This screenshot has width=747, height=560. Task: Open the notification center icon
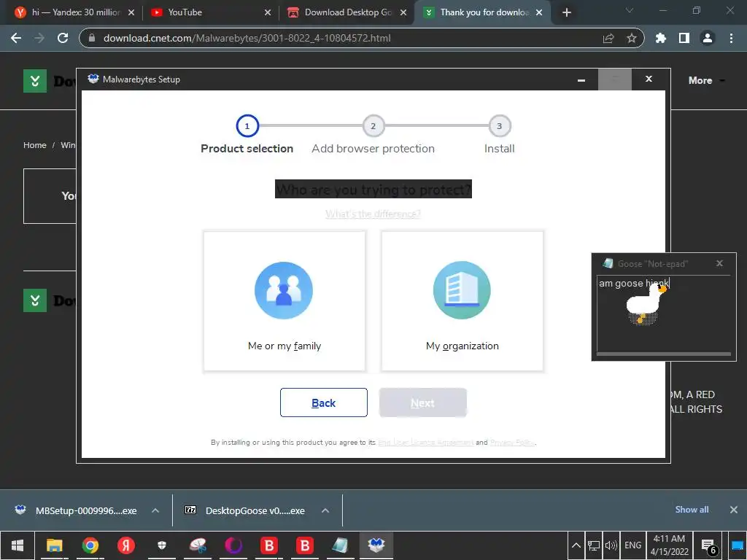(709, 547)
